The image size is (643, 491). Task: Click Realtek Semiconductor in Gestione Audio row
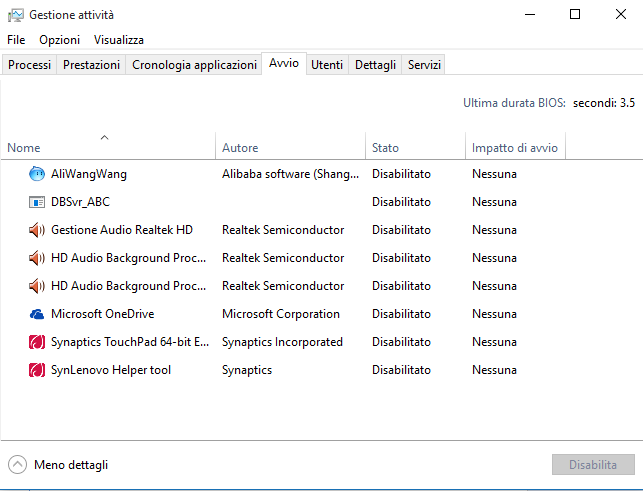tap(283, 230)
